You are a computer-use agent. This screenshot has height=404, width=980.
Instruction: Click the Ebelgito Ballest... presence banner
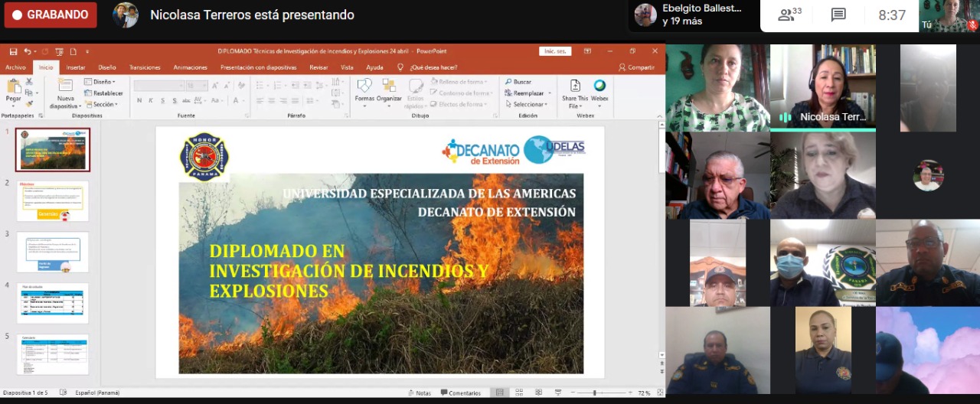click(x=694, y=15)
